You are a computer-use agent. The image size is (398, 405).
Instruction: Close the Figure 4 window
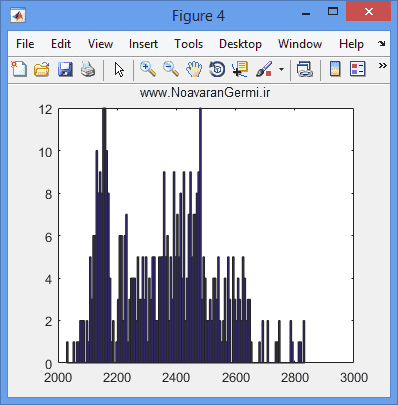click(369, 12)
